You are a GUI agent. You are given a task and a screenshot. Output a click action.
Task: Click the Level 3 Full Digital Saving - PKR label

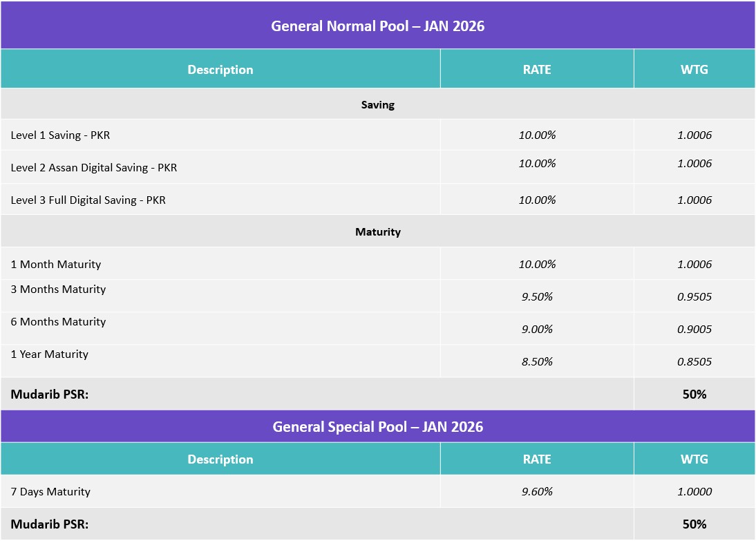pos(88,200)
